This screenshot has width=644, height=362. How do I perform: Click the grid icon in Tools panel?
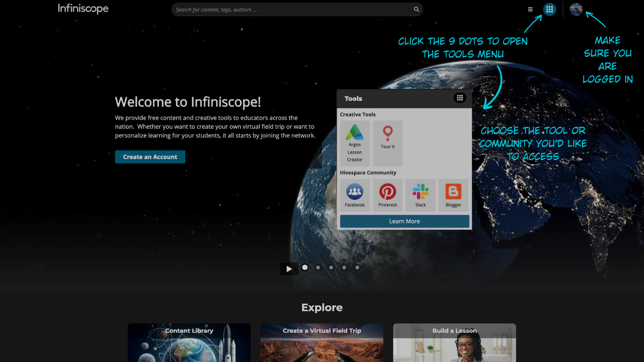tap(460, 98)
